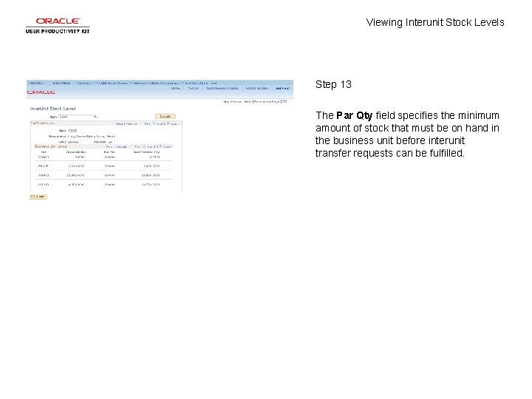Go to Home link

pyautogui.click(x=175, y=88)
